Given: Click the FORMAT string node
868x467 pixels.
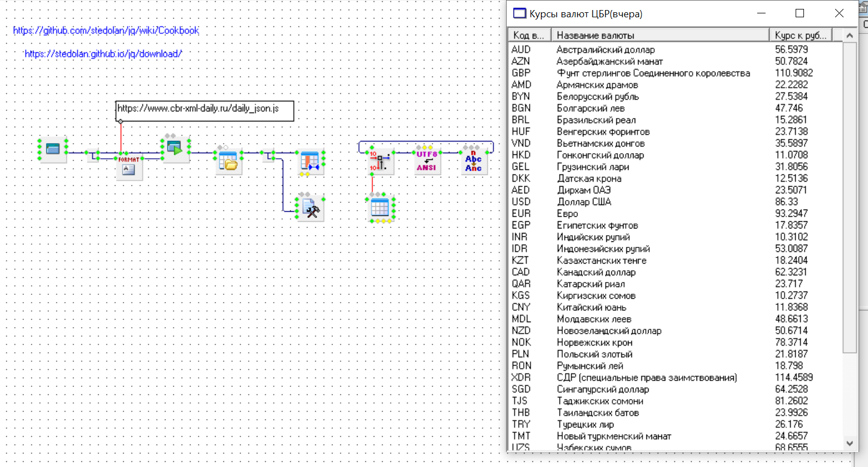Looking at the screenshot, I should [x=129, y=167].
